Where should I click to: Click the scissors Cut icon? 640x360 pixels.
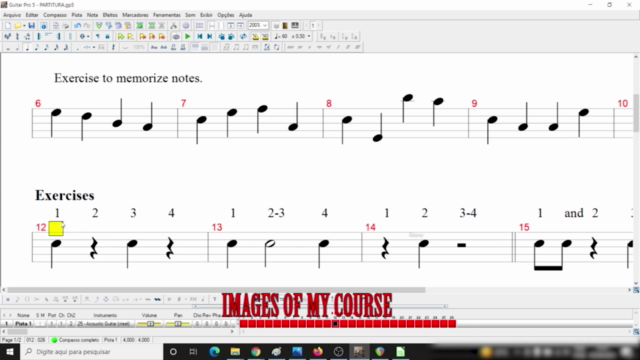pyautogui.click(x=173, y=25)
